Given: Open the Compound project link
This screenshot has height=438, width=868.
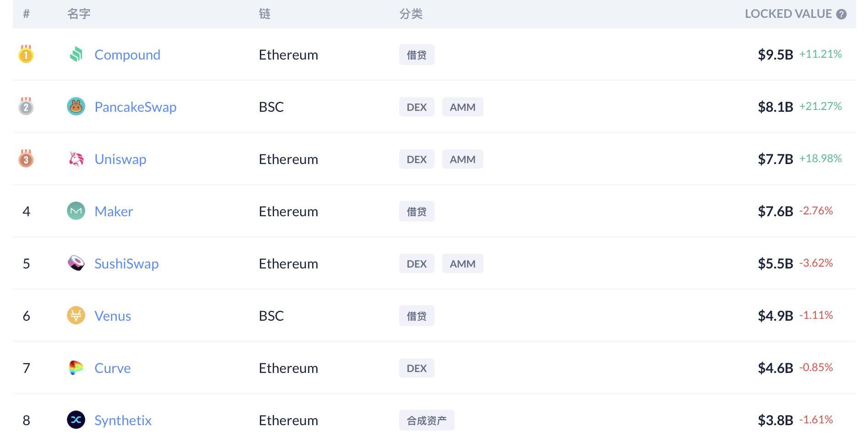Looking at the screenshot, I should click(127, 55).
